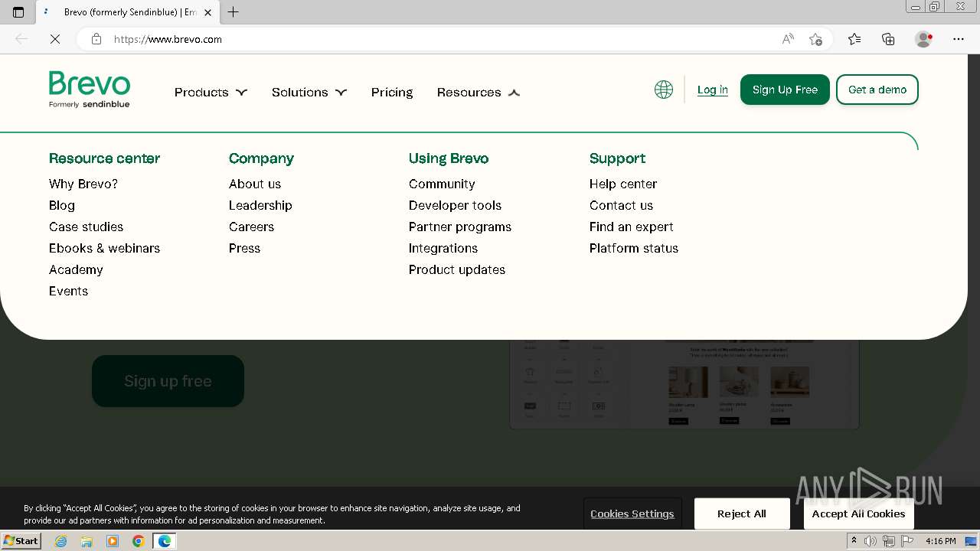Screen dimensions: 980x551
Task: Open the Community link
Action: pos(442,184)
